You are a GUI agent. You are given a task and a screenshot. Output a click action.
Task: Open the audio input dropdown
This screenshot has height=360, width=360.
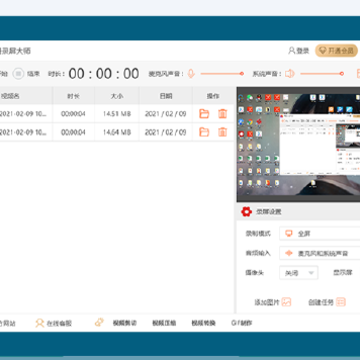(x=320, y=253)
